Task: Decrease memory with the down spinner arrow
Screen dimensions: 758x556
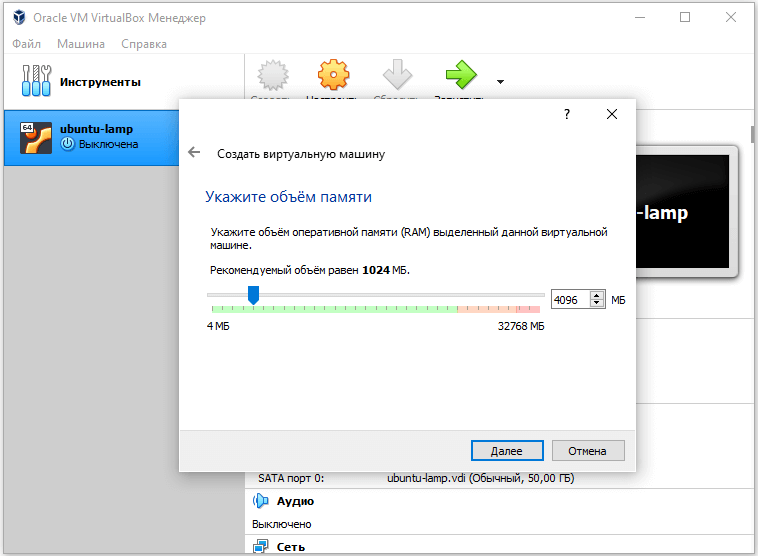Action: [x=597, y=304]
